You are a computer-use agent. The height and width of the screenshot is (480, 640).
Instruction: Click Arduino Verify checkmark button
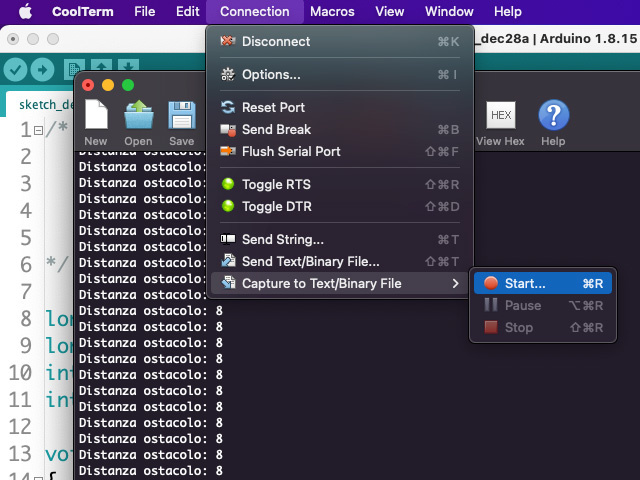click(x=15, y=69)
